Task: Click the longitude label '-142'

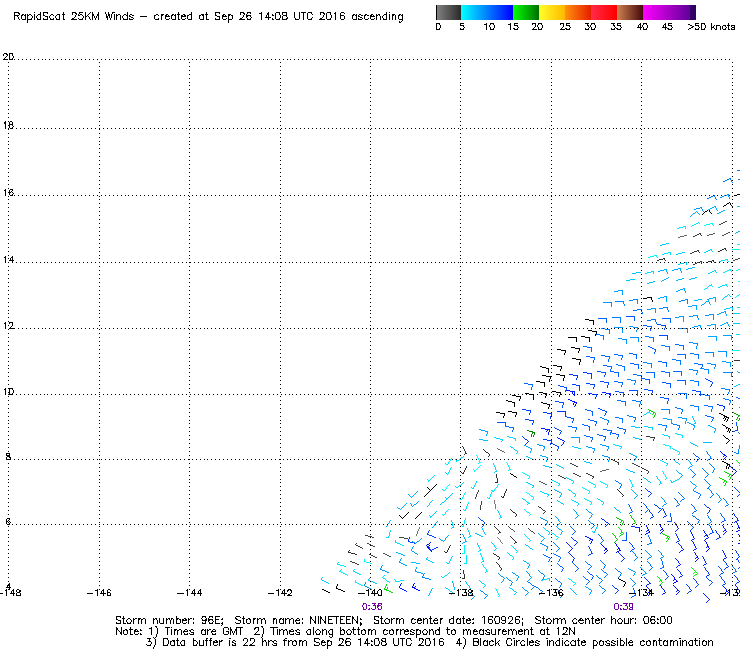Action: point(280,593)
